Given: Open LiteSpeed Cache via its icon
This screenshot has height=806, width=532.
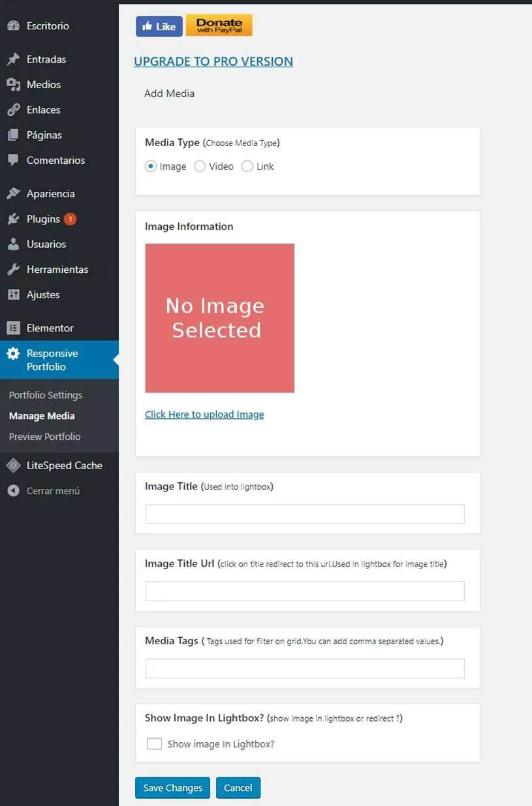Looking at the screenshot, I should point(12,465).
